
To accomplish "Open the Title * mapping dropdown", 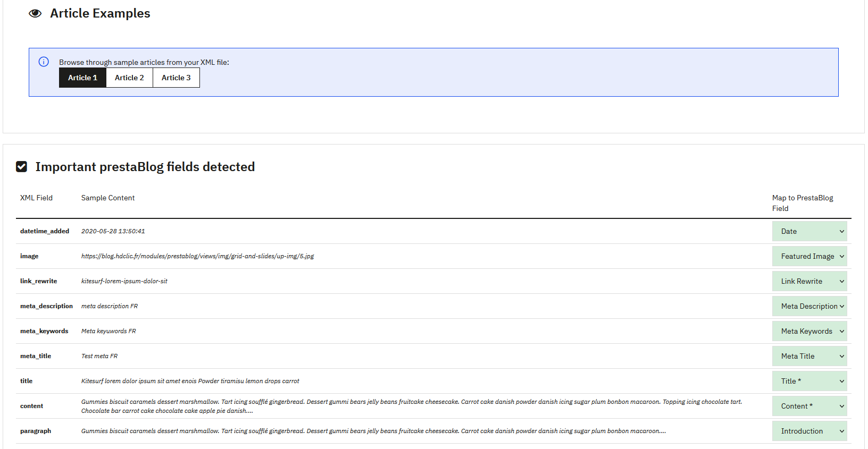I will 809,381.
